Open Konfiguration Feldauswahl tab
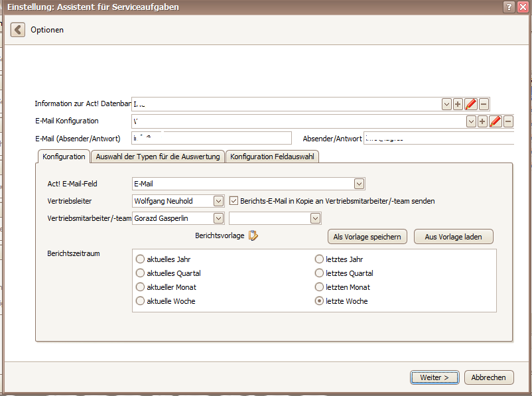The image size is (532, 396). point(272,157)
